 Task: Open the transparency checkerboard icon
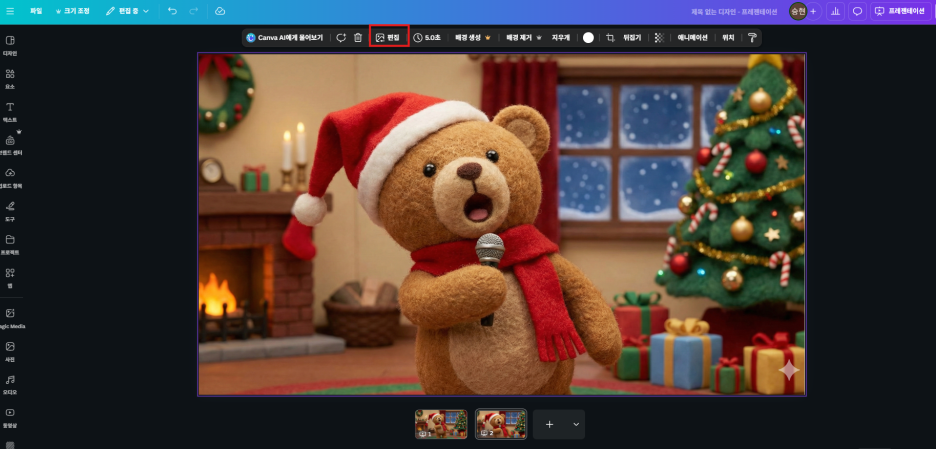click(x=659, y=38)
